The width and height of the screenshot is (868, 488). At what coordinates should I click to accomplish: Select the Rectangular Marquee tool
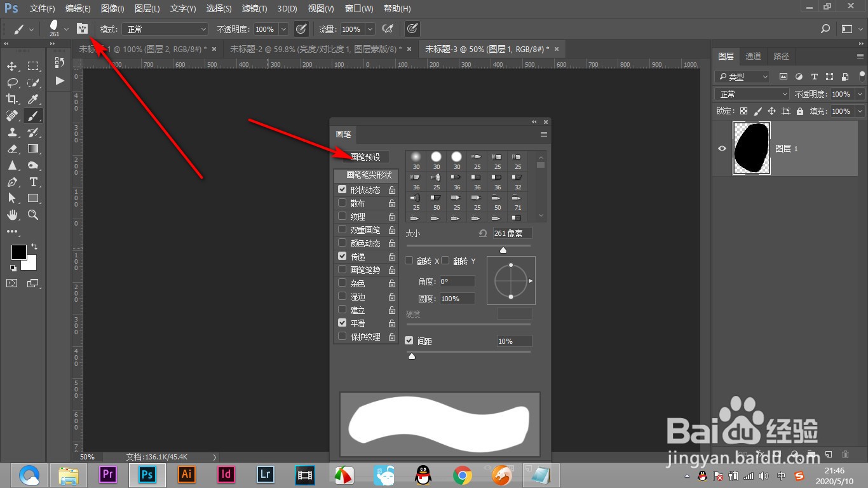click(33, 66)
